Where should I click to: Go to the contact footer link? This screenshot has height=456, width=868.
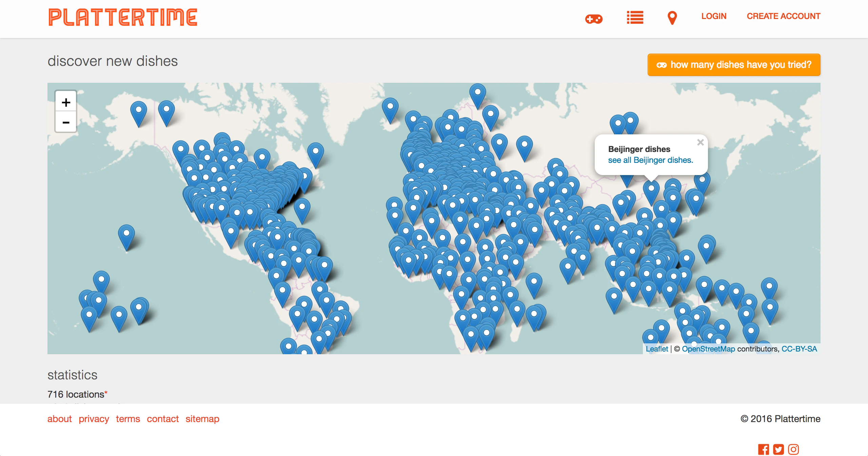tap(163, 419)
